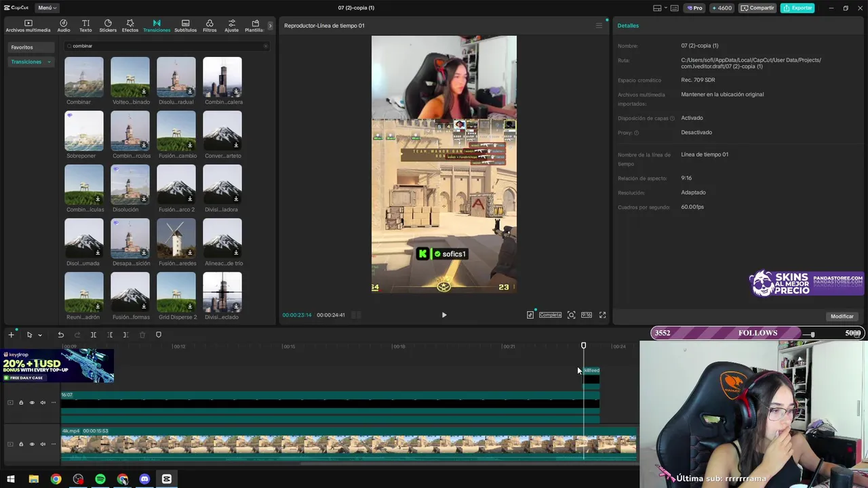868x488 pixels.
Task: Redo the last undone action
Action: 77,335
